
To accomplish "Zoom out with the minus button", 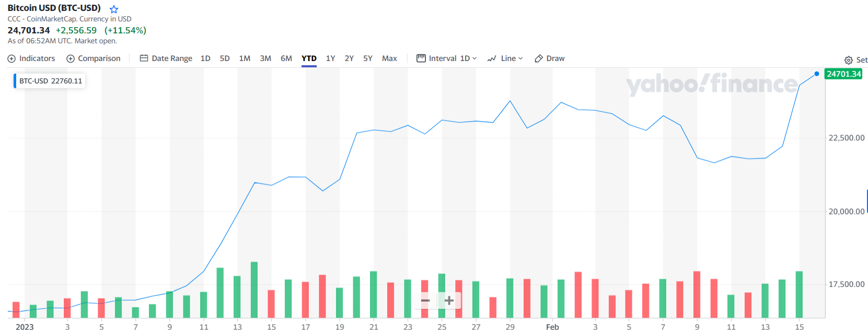I will coord(425,301).
